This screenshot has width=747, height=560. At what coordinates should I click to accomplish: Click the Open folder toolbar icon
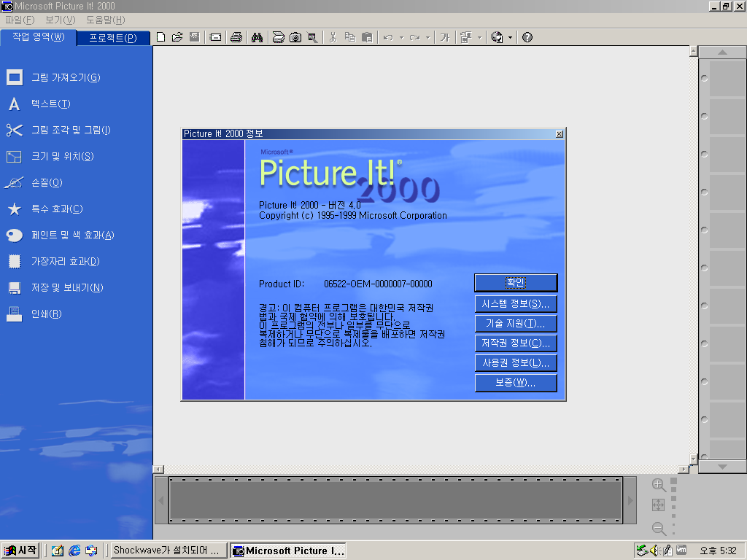pyautogui.click(x=177, y=37)
